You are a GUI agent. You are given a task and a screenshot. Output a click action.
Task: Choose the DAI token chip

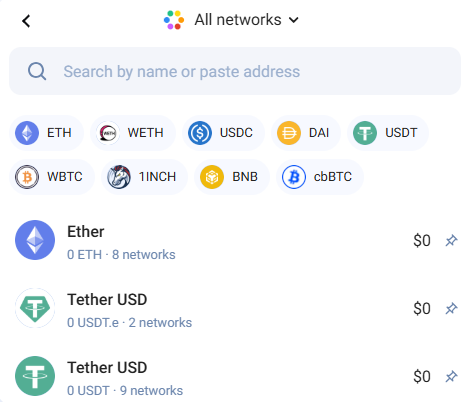click(306, 133)
